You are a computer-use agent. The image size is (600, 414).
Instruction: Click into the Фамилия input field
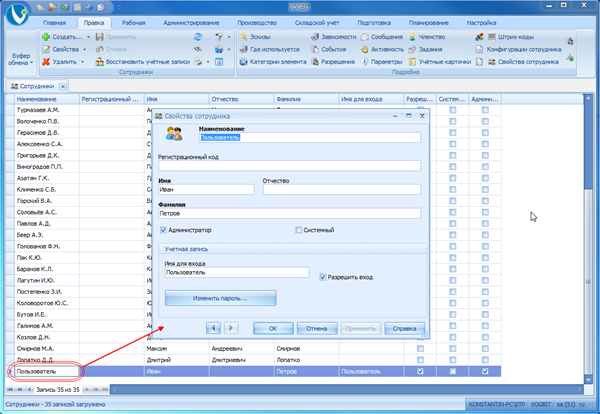290,212
